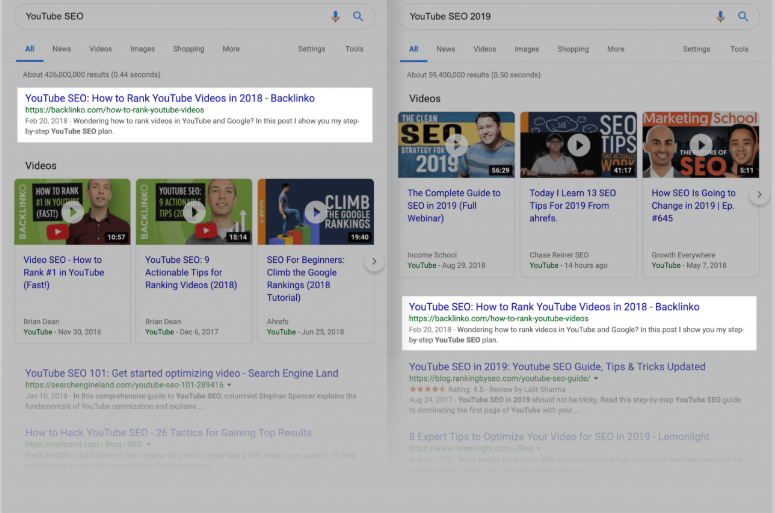Click 'Ahrefs' channel name under video
This screenshot has height=513, width=775.
pos(277,321)
